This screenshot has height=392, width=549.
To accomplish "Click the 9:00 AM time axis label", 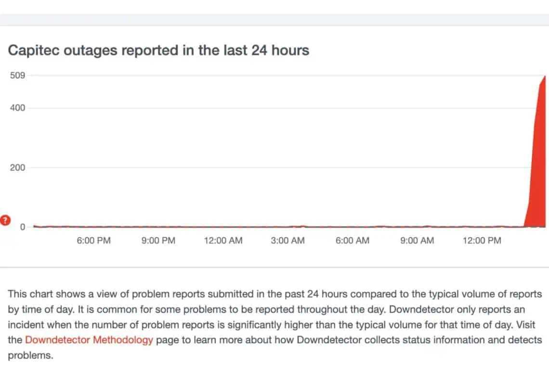I will click(x=417, y=240).
